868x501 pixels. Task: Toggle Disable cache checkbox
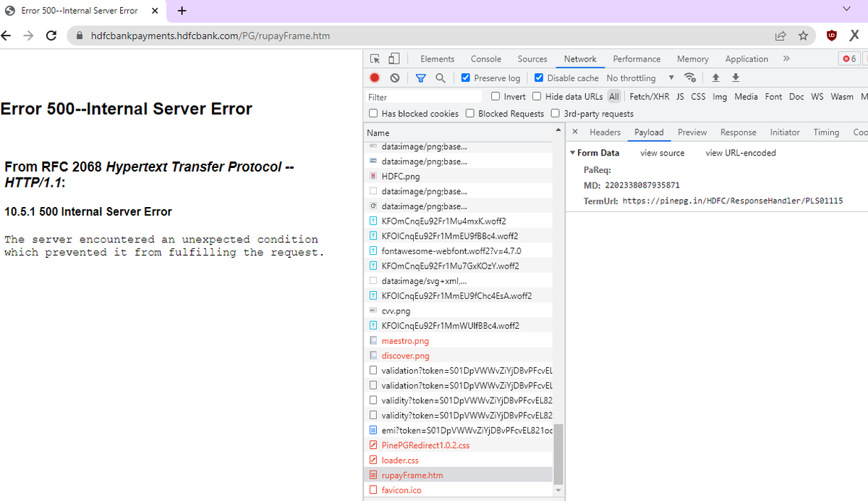click(538, 77)
